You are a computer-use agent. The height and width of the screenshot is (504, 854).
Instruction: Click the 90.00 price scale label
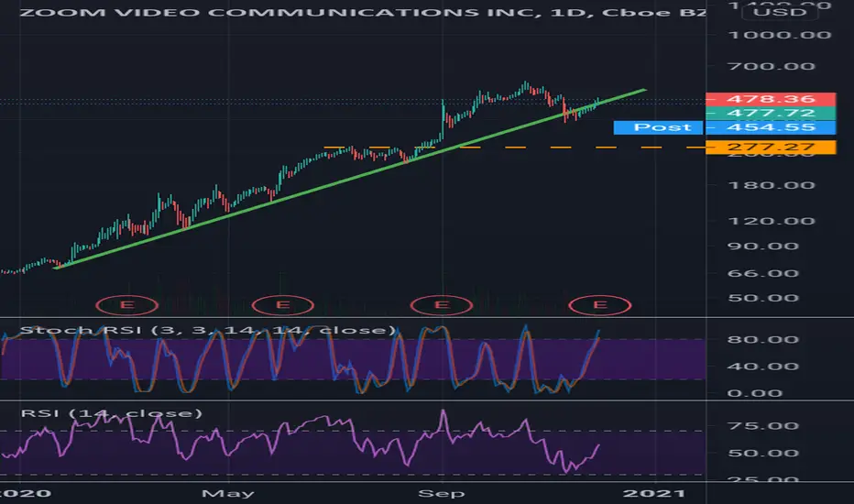point(762,247)
